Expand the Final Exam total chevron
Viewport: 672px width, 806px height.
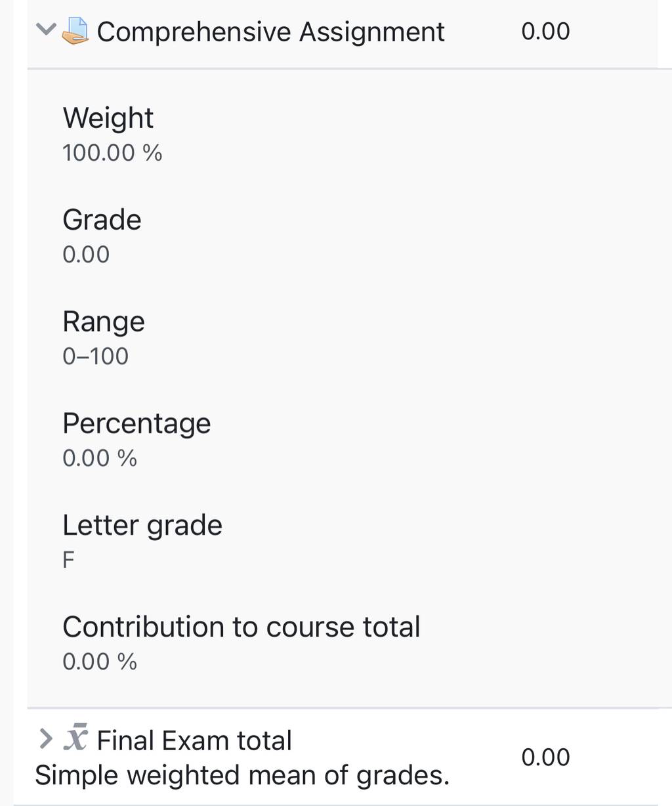point(45,739)
